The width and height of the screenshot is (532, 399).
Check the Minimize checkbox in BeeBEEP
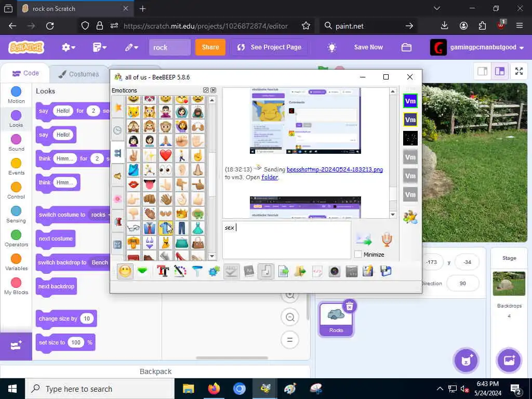click(357, 254)
